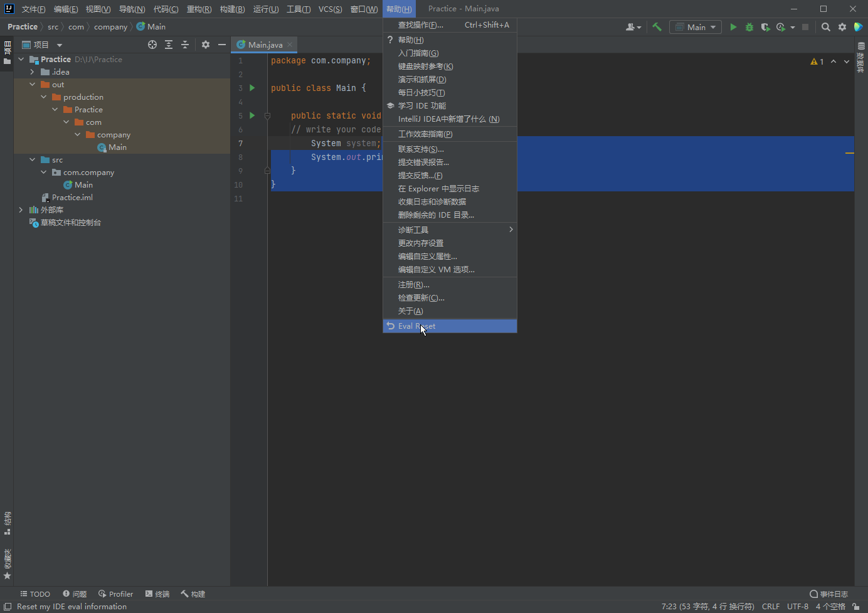
Task: Open the Database tool window on the right strip
Action: pyautogui.click(x=861, y=57)
